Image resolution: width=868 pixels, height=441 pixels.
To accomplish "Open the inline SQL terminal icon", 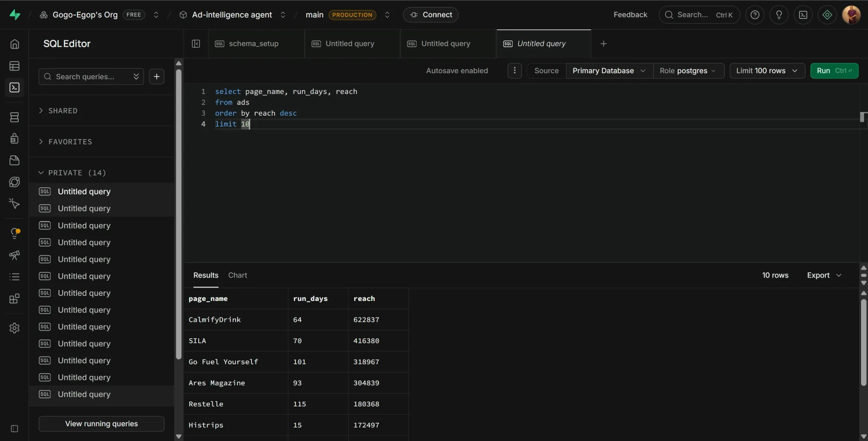I will click(803, 15).
